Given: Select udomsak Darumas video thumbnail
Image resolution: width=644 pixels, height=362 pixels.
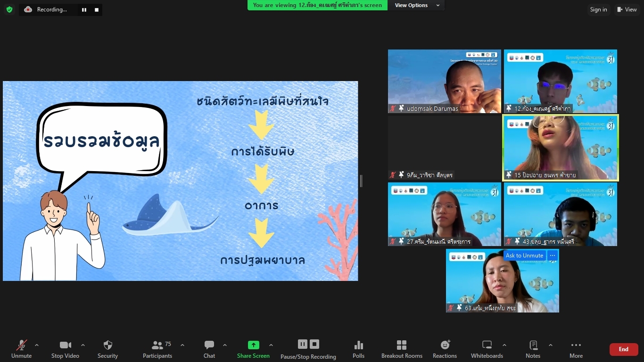Looking at the screenshot, I should 444,81.
